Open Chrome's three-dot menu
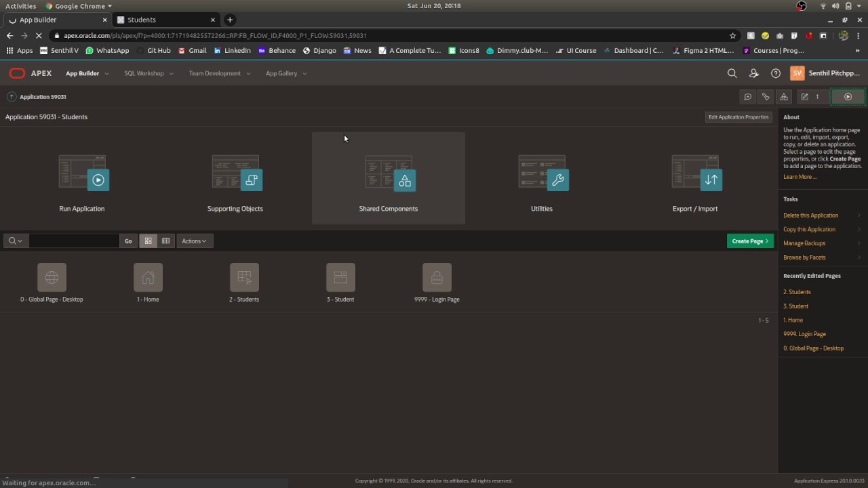The image size is (868, 488). click(x=859, y=35)
